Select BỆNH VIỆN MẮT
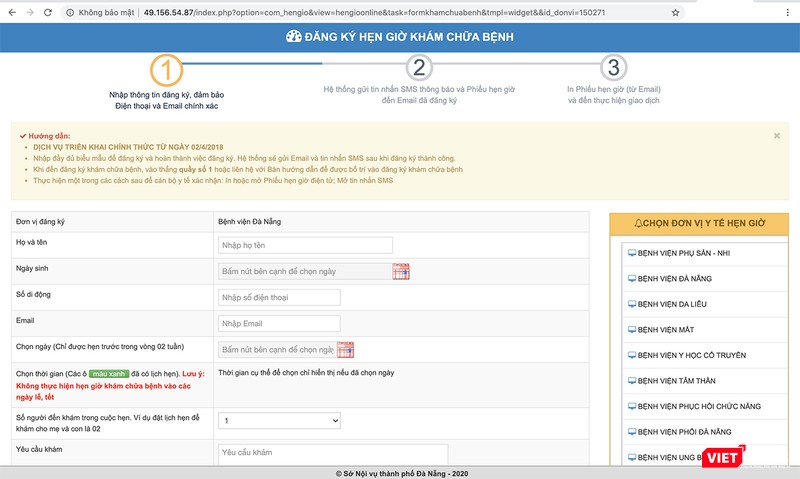 (x=666, y=330)
